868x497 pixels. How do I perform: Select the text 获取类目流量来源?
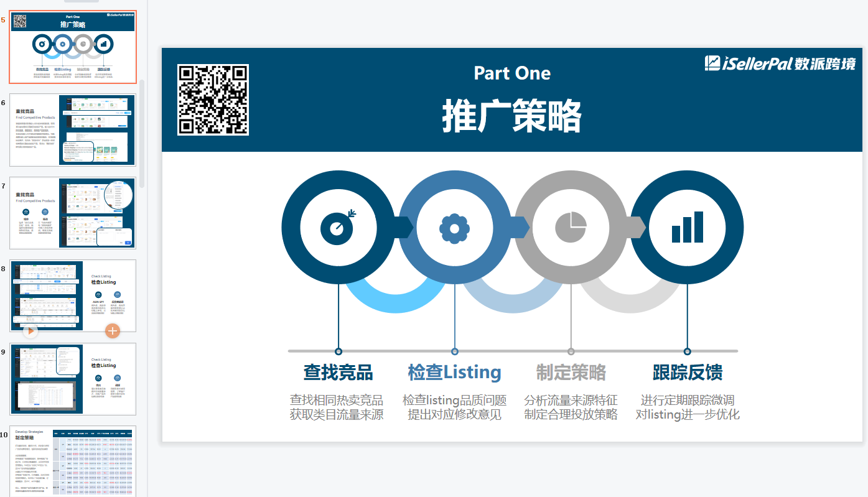coord(337,414)
